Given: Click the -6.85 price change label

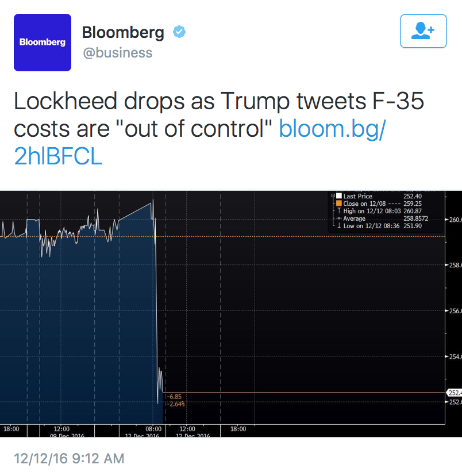Looking at the screenshot, I should 174,397.
